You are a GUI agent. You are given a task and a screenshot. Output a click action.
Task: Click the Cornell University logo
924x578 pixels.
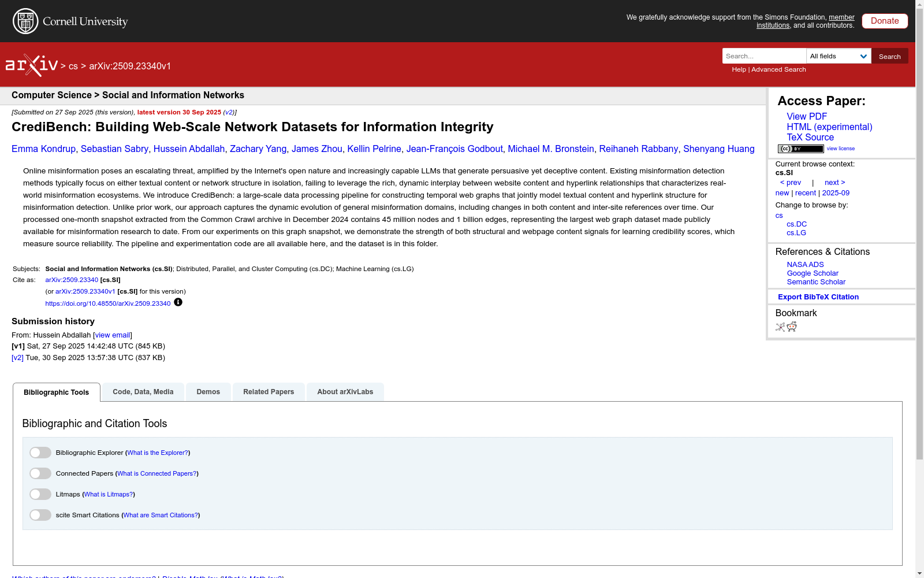70,21
